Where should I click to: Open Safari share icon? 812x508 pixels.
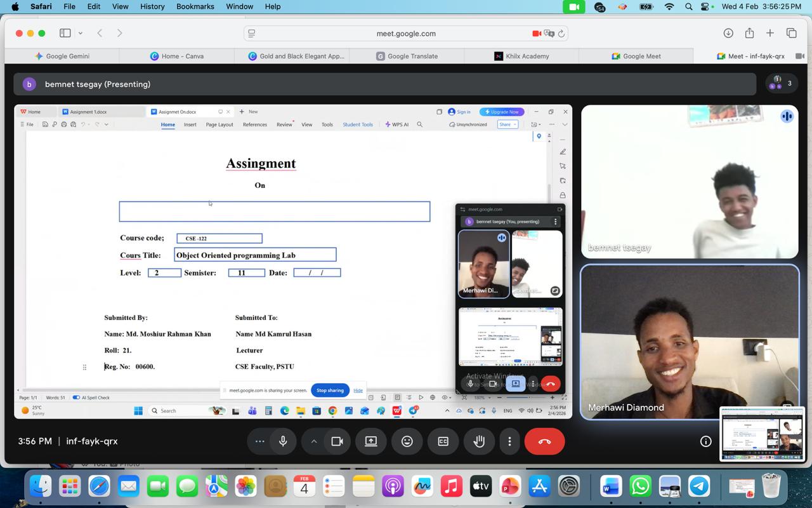[x=749, y=33]
